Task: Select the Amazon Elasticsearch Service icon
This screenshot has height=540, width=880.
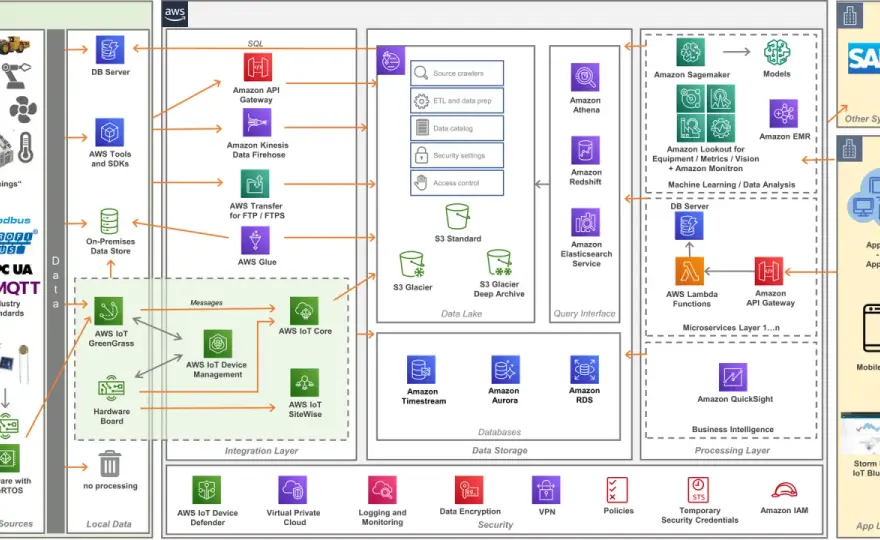Action: [585, 222]
